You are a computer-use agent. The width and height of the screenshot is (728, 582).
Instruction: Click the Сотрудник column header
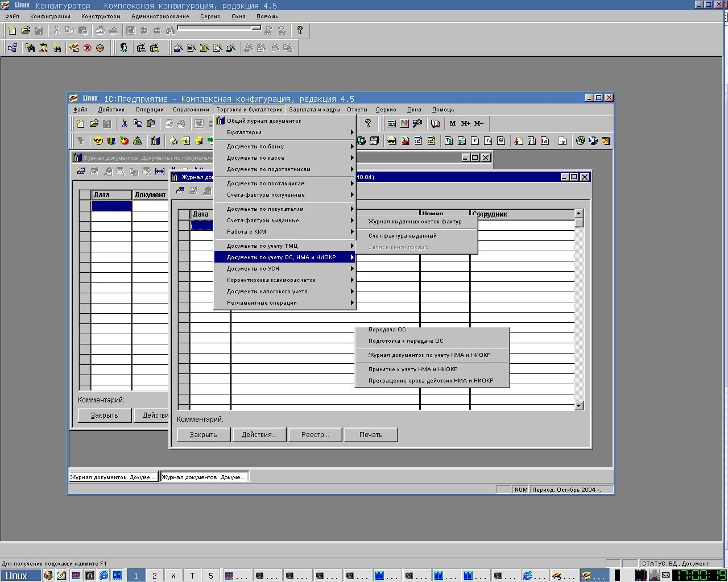point(522,214)
